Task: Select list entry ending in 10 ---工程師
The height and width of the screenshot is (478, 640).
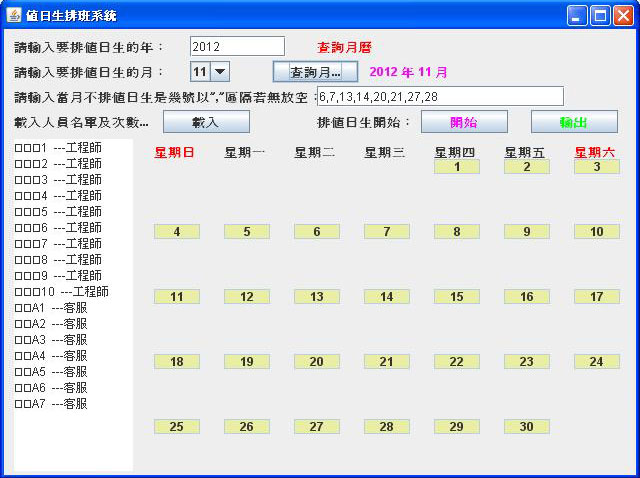Action: (73, 291)
